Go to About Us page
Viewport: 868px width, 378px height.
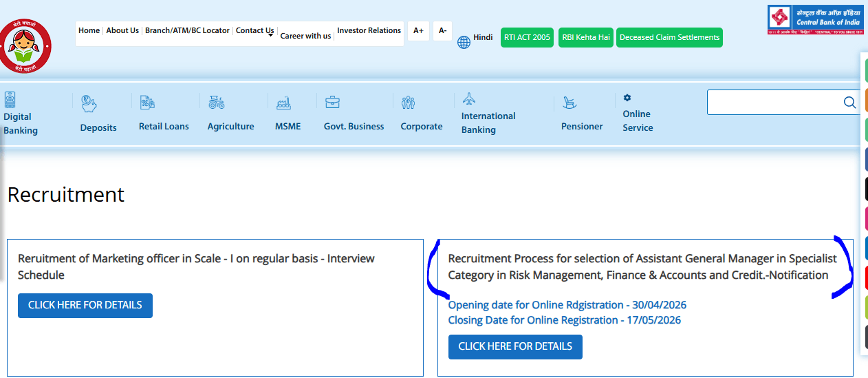[122, 30]
